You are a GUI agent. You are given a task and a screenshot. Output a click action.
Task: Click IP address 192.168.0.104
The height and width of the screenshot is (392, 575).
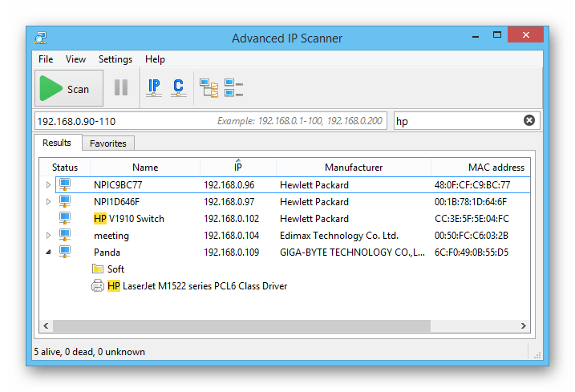[232, 236]
